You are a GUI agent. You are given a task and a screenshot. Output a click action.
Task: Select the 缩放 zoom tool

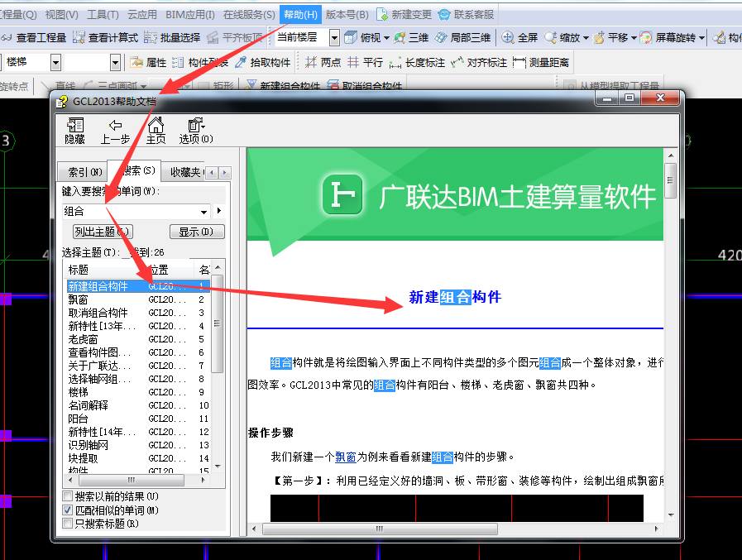point(562,37)
